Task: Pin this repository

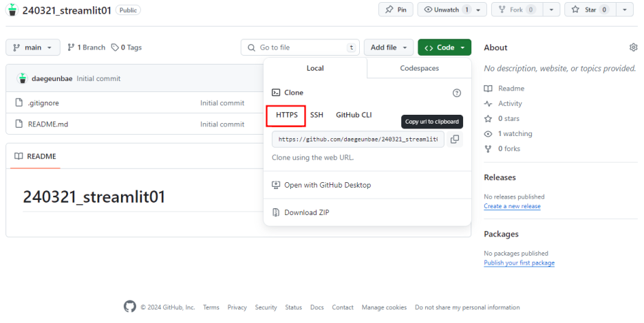Action: 396,10
